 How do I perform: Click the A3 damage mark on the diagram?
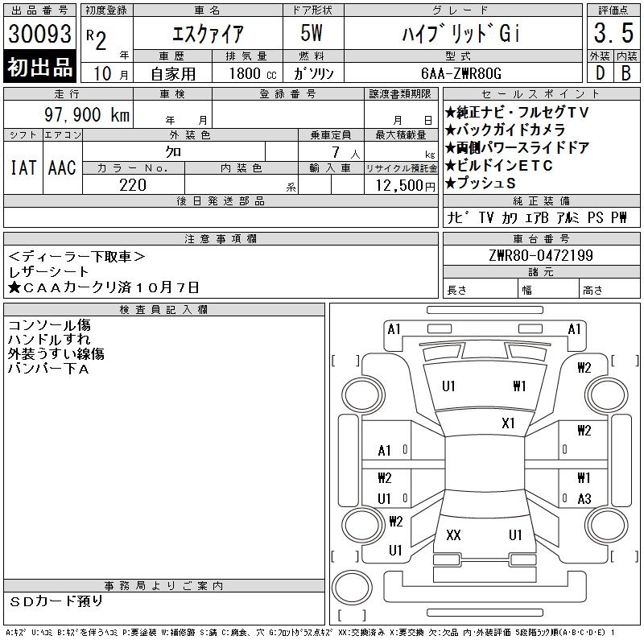(x=584, y=499)
